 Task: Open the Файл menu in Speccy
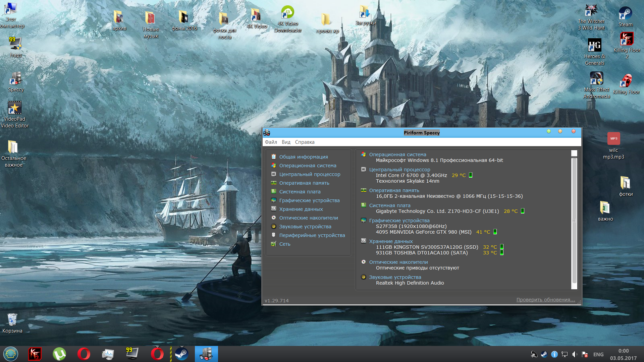pyautogui.click(x=271, y=142)
